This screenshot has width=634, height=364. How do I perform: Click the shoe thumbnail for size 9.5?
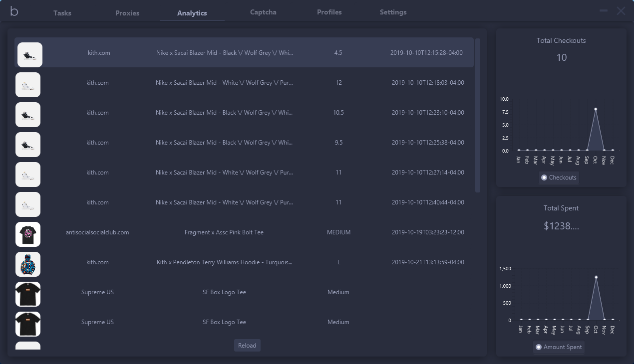tap(28, 145)
